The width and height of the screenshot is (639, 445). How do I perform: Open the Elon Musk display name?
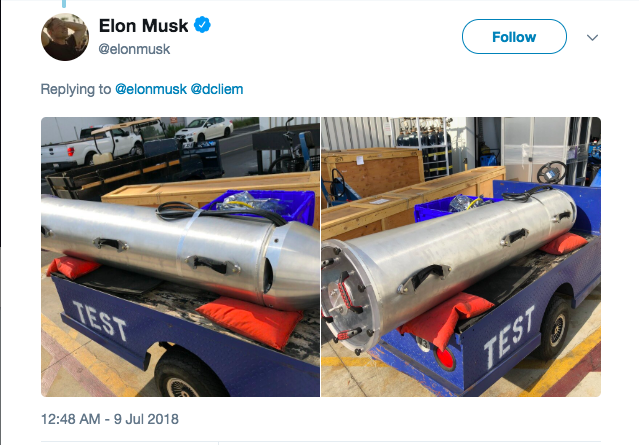click(x=143, y=26)
